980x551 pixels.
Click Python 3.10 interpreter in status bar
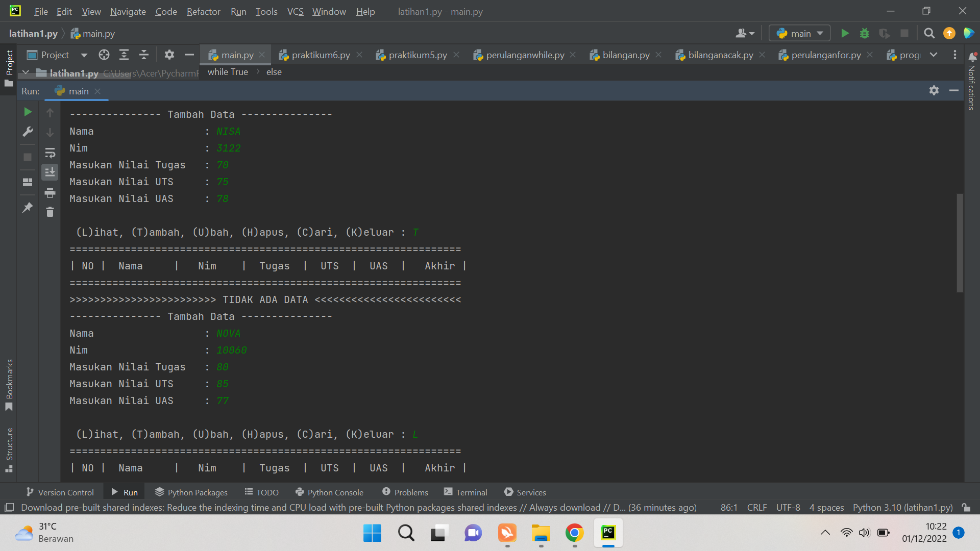point(902,508)
